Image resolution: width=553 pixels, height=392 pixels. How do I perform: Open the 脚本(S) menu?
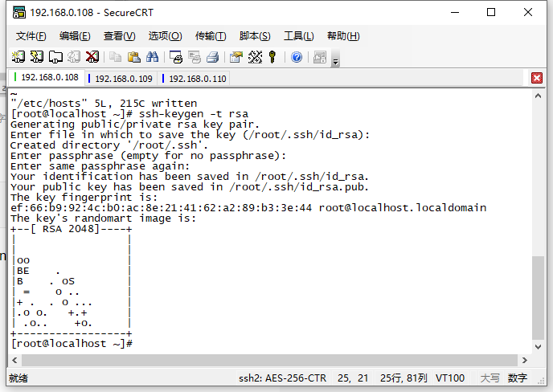[x=255, y=36]
